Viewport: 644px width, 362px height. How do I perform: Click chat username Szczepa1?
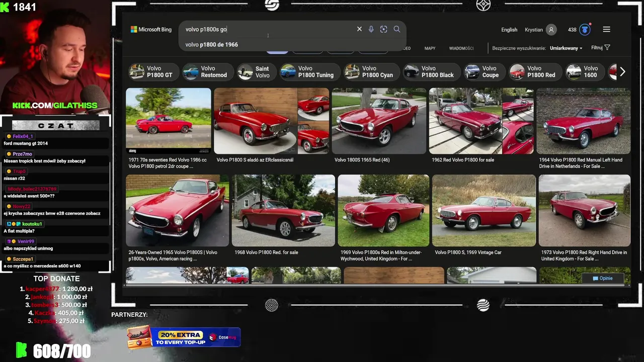[x=23, y=259]
